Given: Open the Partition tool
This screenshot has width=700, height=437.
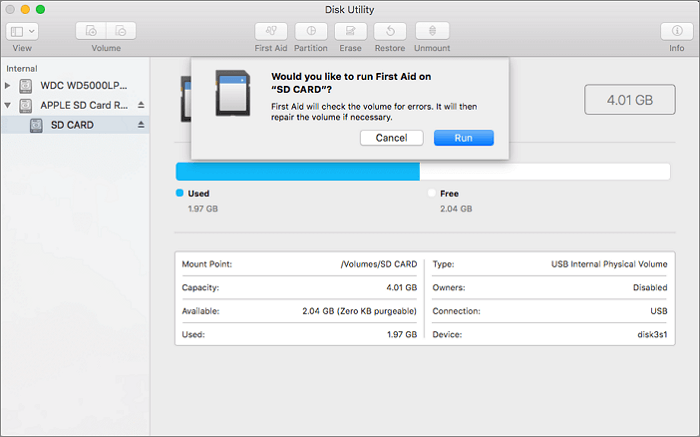Looking at the screenshot, I should click(x=311, y=31).
